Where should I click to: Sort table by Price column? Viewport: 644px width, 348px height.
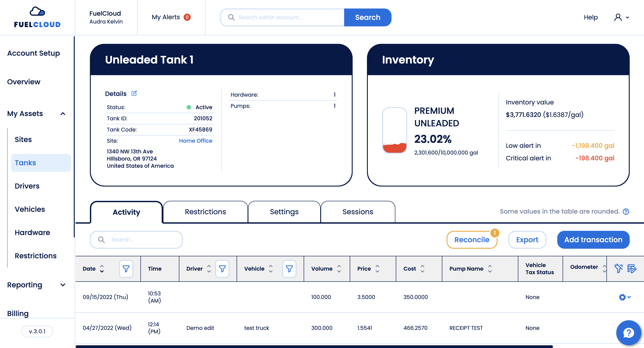tap(377, 269)
